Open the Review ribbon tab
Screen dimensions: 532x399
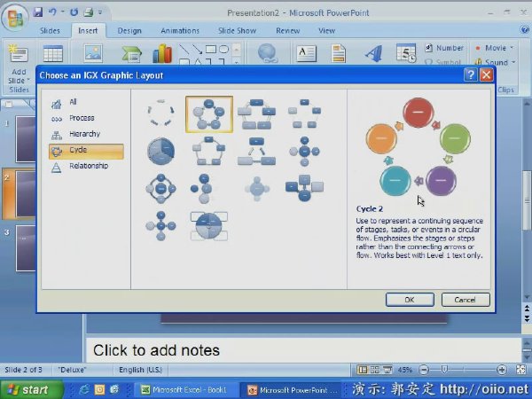pyautogui.click(x=287, y=31)
